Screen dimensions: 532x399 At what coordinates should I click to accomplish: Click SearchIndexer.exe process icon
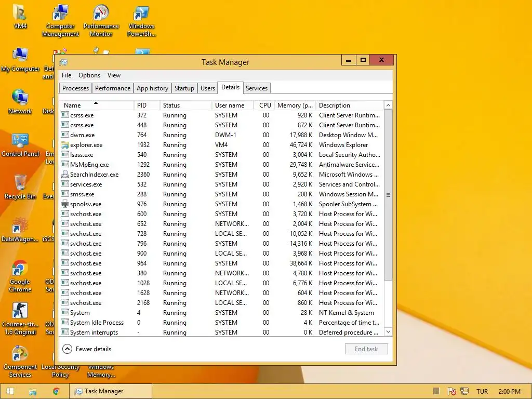(x=64, y=175)
